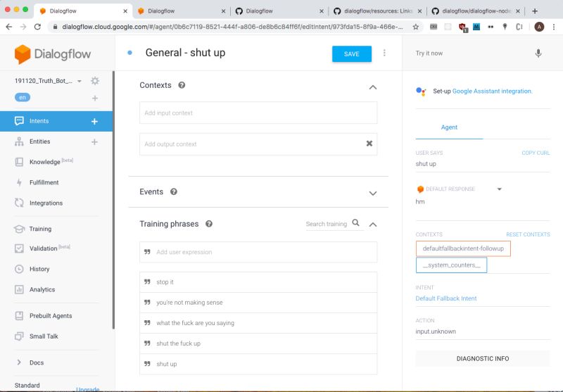Open the History page
This screenshot has width=563, height=392.
pos(39,269)
